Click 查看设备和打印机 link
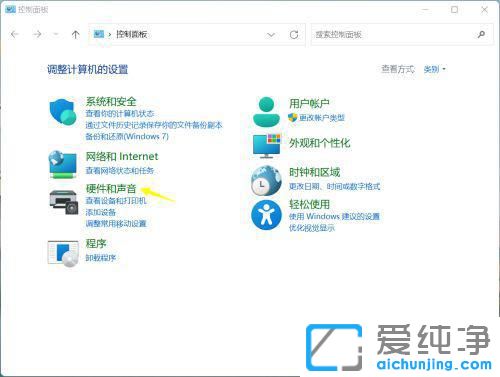This screenshot has height=377, width=500. coord(116,201)
